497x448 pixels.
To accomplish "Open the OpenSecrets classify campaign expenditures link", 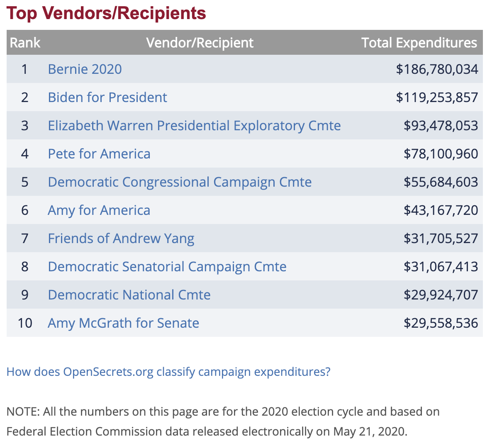I will pyautogui.click(x=168, y=371).
